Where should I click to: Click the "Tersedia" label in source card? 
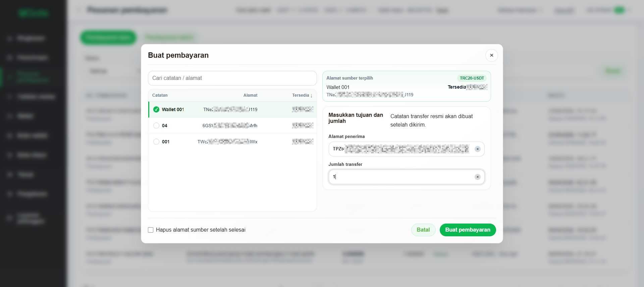tap(457, 87)
